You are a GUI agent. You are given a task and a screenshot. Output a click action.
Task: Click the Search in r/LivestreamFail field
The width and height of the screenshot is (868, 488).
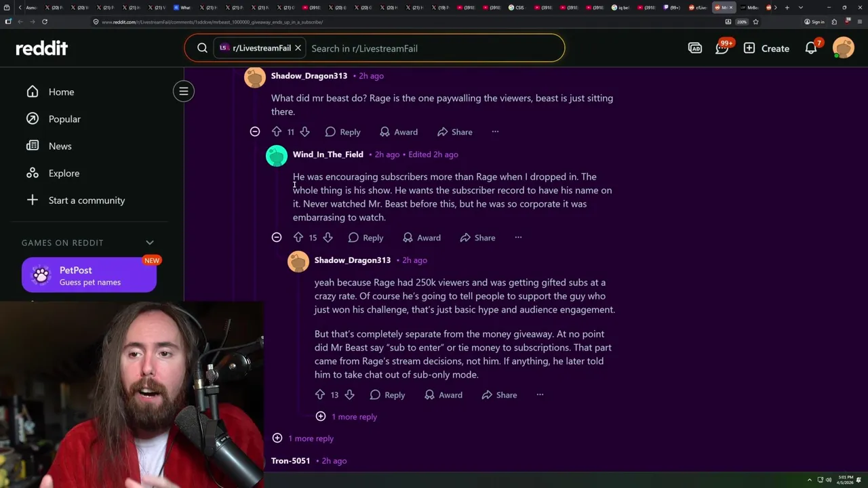[434, 48]
